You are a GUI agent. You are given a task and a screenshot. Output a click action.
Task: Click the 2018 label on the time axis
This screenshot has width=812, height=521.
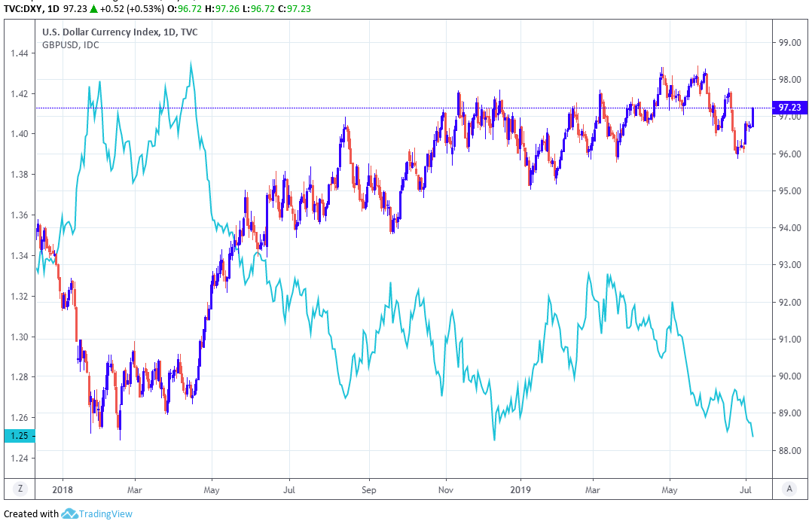coord(63,489)
